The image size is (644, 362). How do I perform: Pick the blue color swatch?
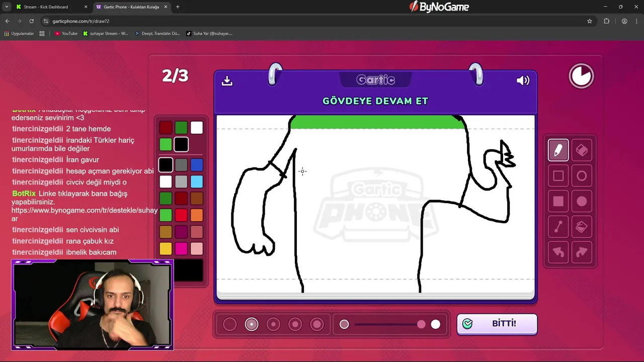(197, 164)
